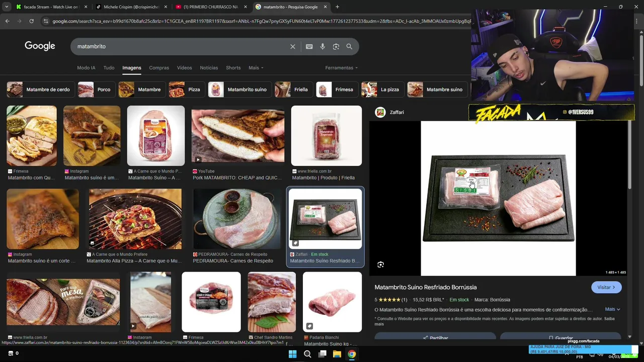Click the large Borrússia product preview image
The height and width of the screenshot is (362, 644).
(x=498, y=198)
